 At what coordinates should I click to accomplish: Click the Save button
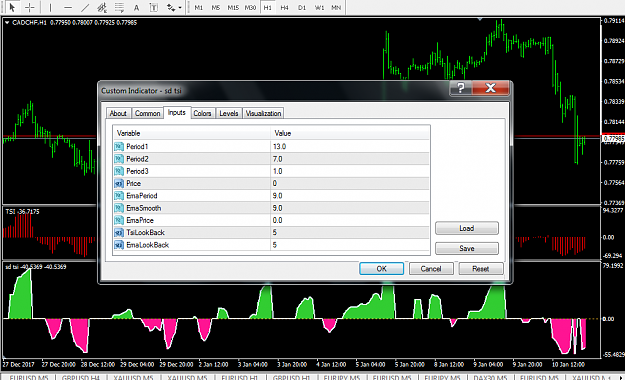point(467,248)
